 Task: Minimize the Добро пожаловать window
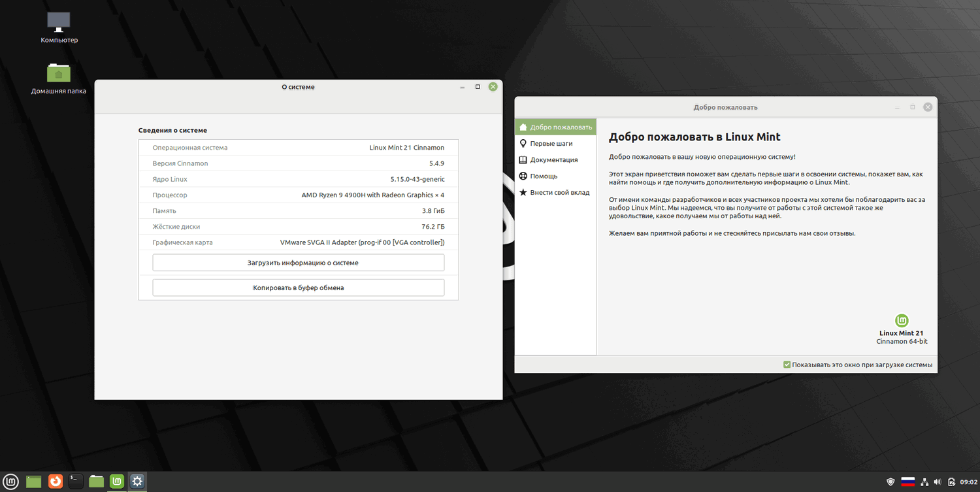click(x=897, y=107)
